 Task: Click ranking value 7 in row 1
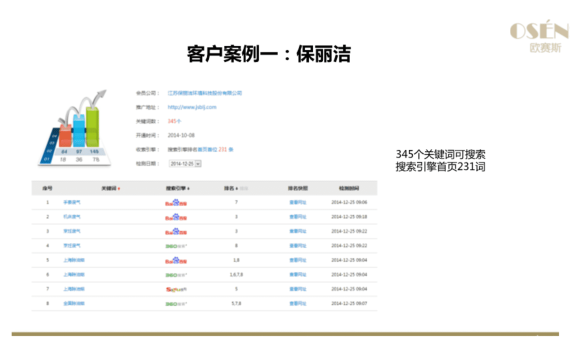click(236, 202)
